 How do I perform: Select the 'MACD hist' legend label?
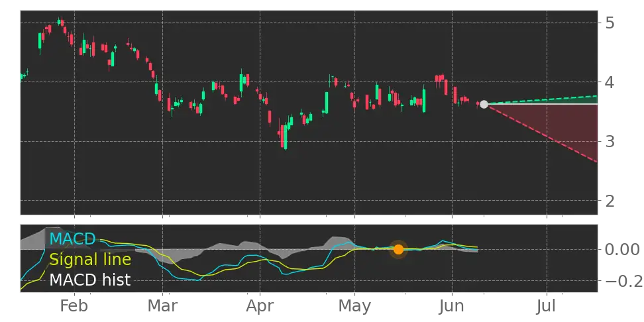point(90,280)
